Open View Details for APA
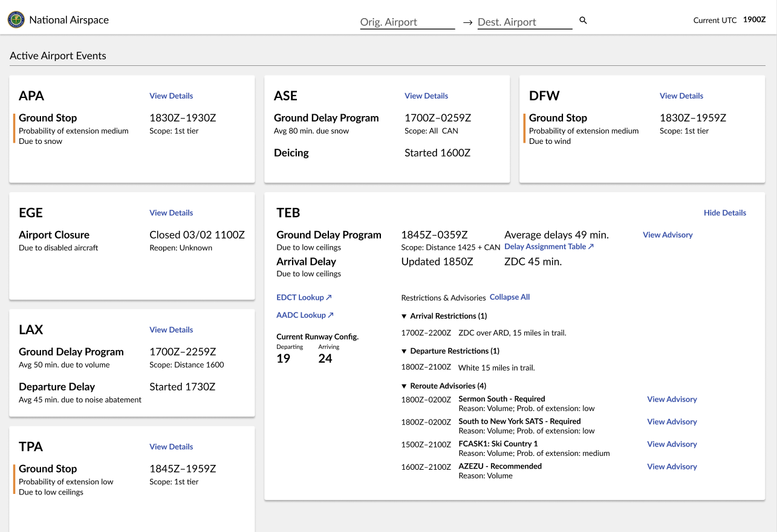Viewport: 777px width, 532px height. click(x=171, y=96)
